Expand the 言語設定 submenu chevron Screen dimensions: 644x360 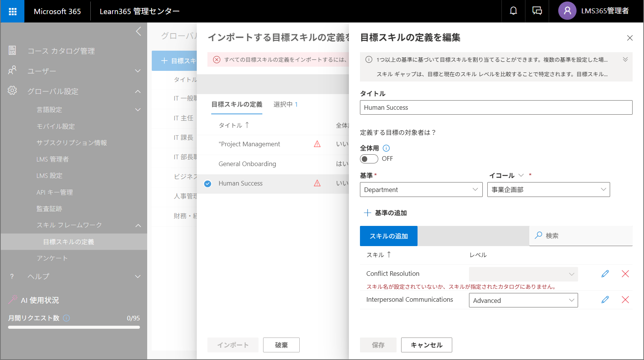(138, 110)
